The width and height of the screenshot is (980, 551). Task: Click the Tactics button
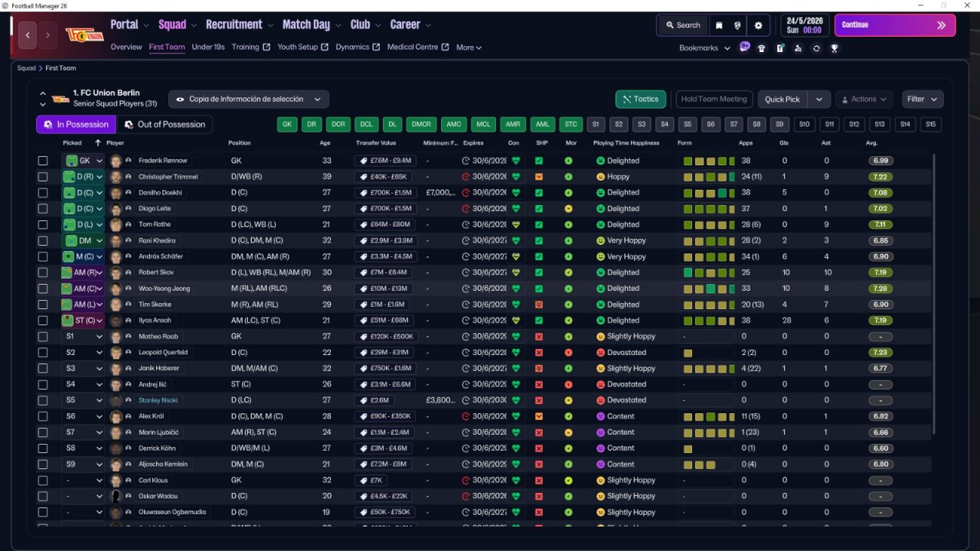pyautogui.click(x=640, y=99)
